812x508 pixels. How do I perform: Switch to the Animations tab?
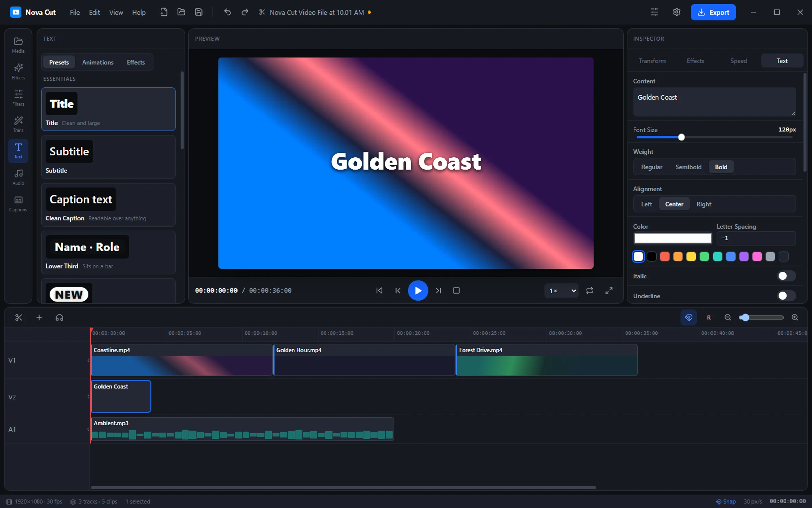98,62
